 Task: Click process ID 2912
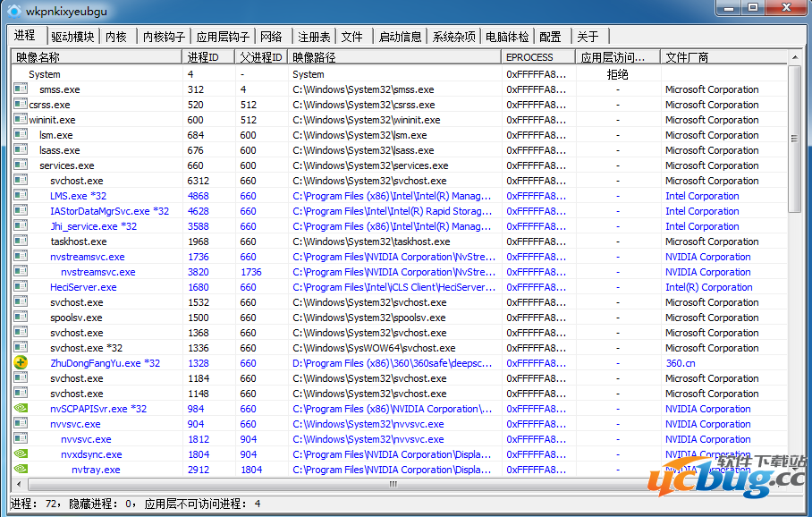(199, 470)
